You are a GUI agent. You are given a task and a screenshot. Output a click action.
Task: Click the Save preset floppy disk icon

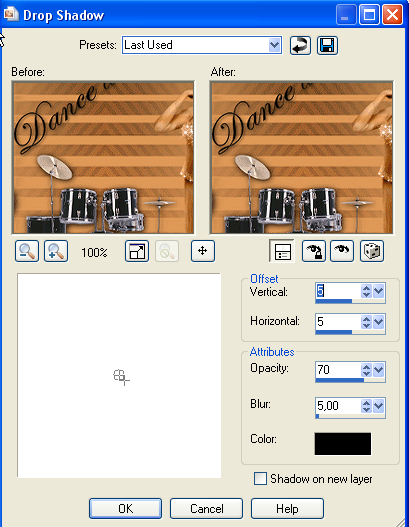pyautogui.click(x=327, y=45)
